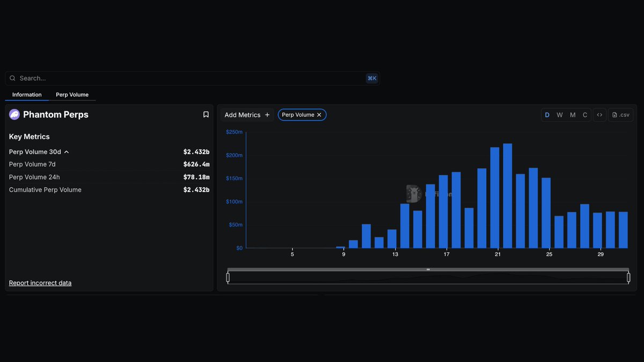This screenshot has width=644, height=362.
Task: Focus the Search input field
Action: point(192,78)
